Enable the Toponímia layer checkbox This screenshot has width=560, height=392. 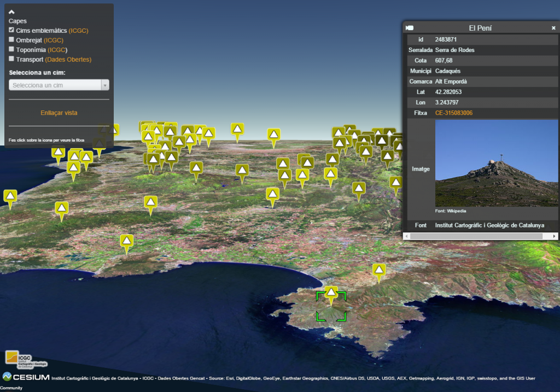pyautogui.click(x=11, y=49)
